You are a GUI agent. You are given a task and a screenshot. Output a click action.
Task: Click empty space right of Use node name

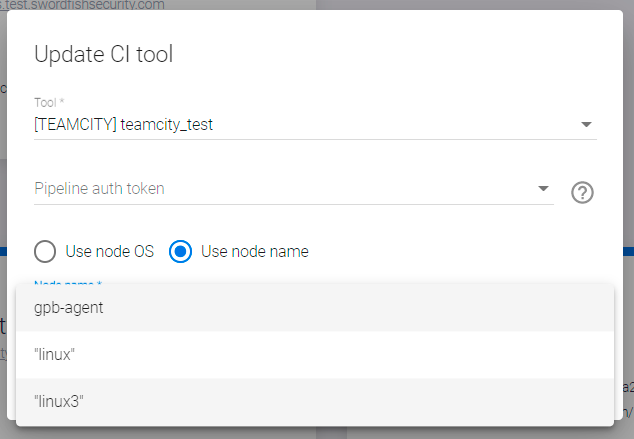click(x=450, y=251)
